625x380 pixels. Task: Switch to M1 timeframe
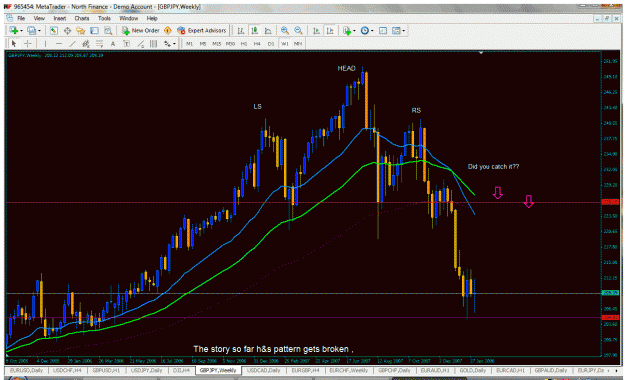point(189,43)
